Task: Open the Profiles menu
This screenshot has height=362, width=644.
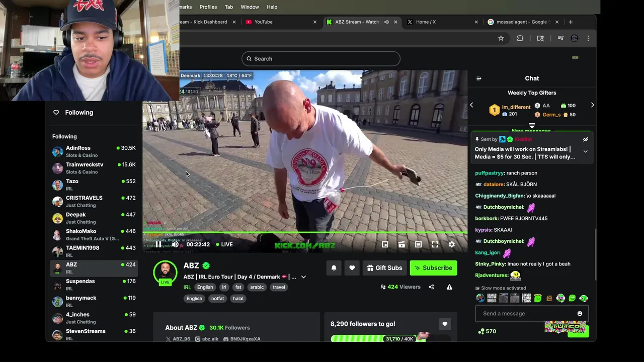Action: click(x=208, y=7)
